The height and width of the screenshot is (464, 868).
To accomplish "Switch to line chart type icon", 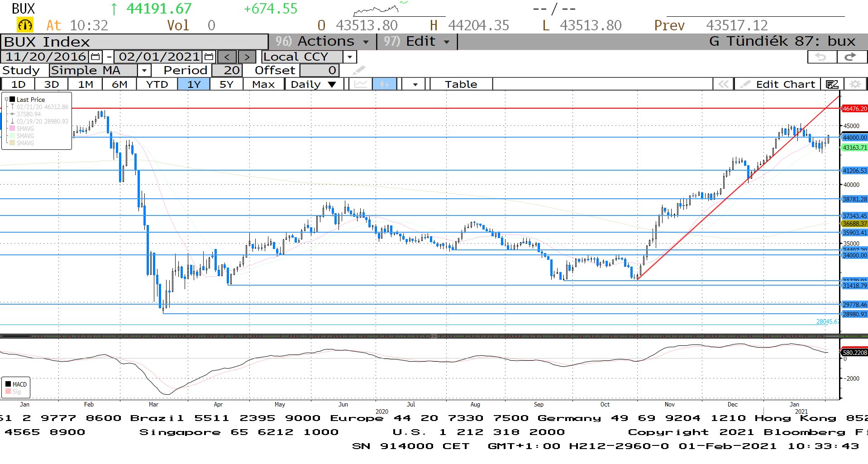I will click(x=360, y=84).
